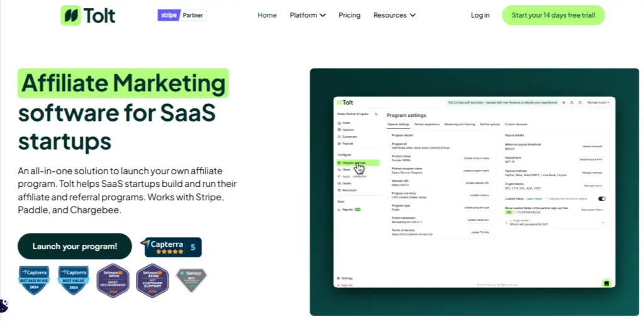Image resolution: width=644 pixels, height=321 pixels.
Task: Click the Capterra Best Value badge
Action: [73, 280]
